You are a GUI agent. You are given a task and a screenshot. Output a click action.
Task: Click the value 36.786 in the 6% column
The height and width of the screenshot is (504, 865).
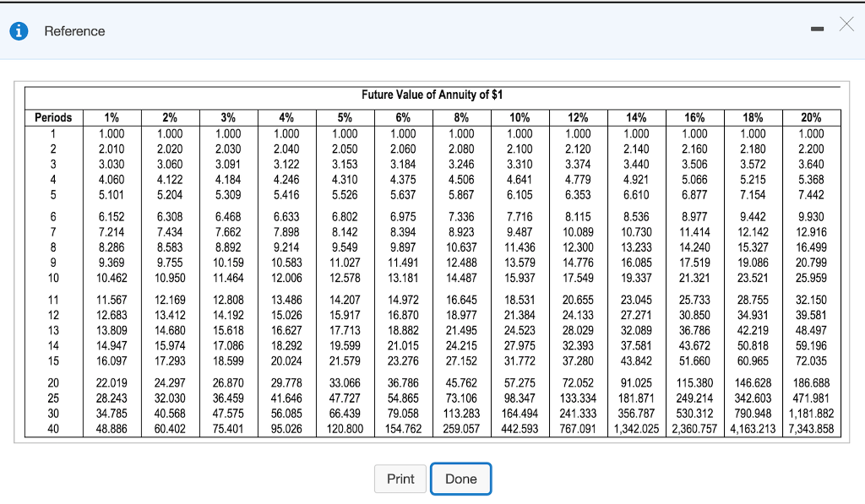click(403, 382)
